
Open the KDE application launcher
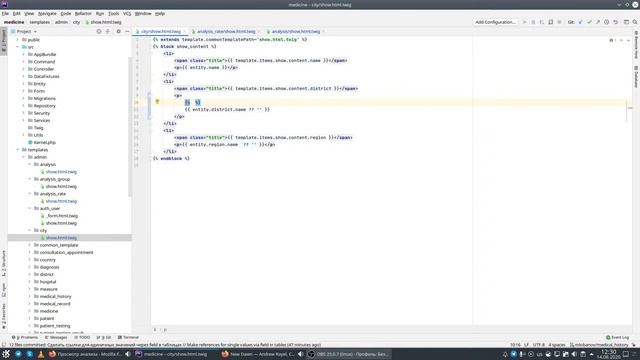coord(6,354)
